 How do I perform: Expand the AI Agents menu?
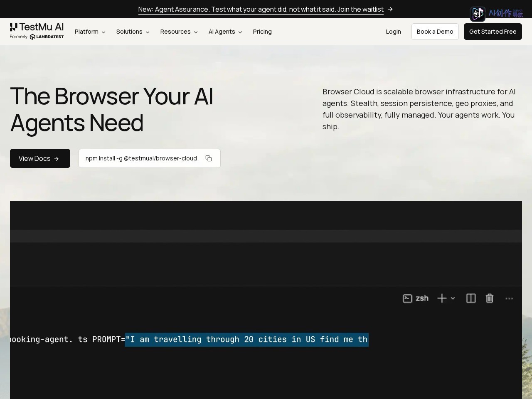click(225, 32)
